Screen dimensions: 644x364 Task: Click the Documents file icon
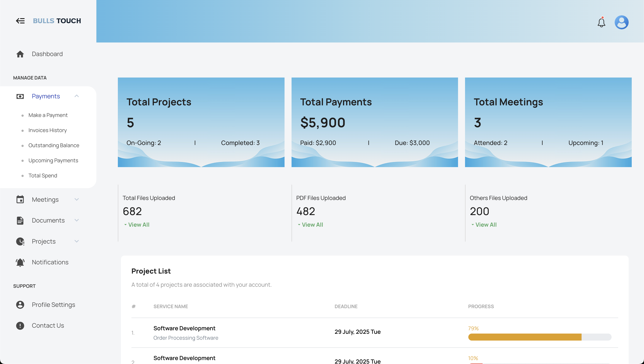pos(20,221)
